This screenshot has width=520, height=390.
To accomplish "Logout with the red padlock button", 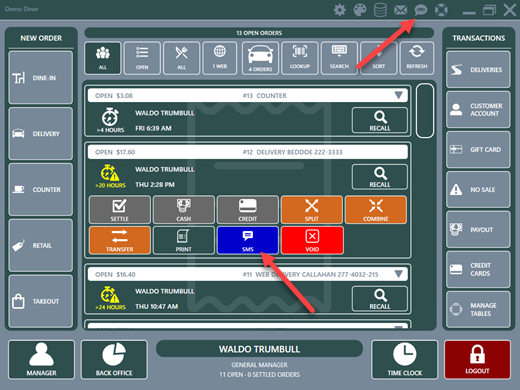I will pyautogui.click(x=477, y=360).
